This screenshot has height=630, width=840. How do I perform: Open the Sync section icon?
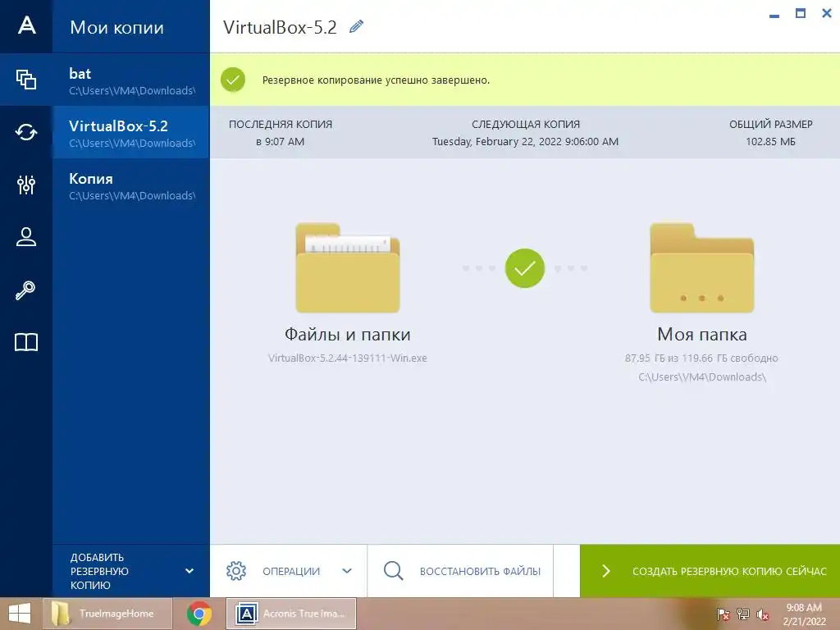[26, 132]
